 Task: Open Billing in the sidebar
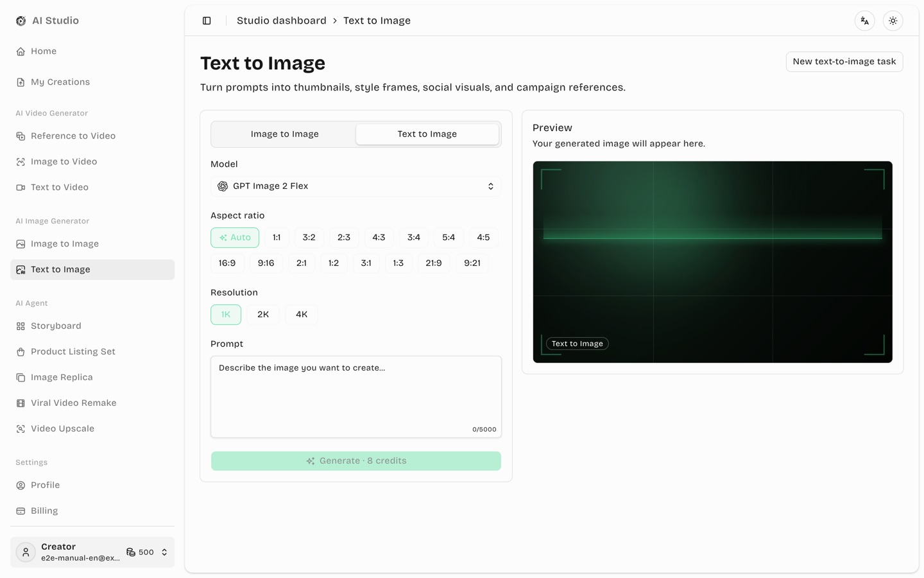(x=92, y=511)
